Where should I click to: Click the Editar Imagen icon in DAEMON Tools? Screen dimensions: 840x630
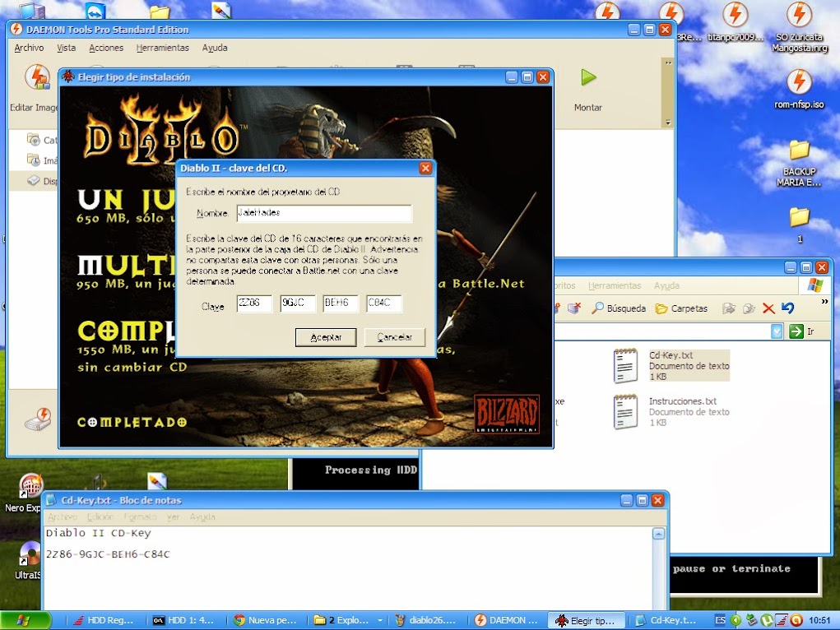pyautogui.click(x=37, y=78)
